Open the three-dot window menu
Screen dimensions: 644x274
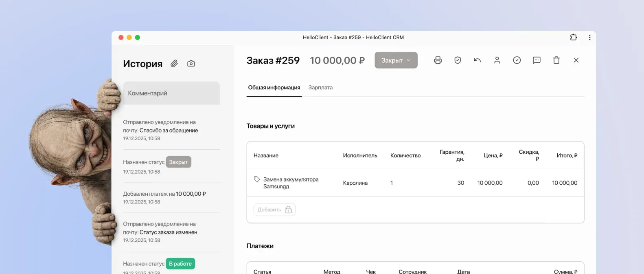coord(589,37)
